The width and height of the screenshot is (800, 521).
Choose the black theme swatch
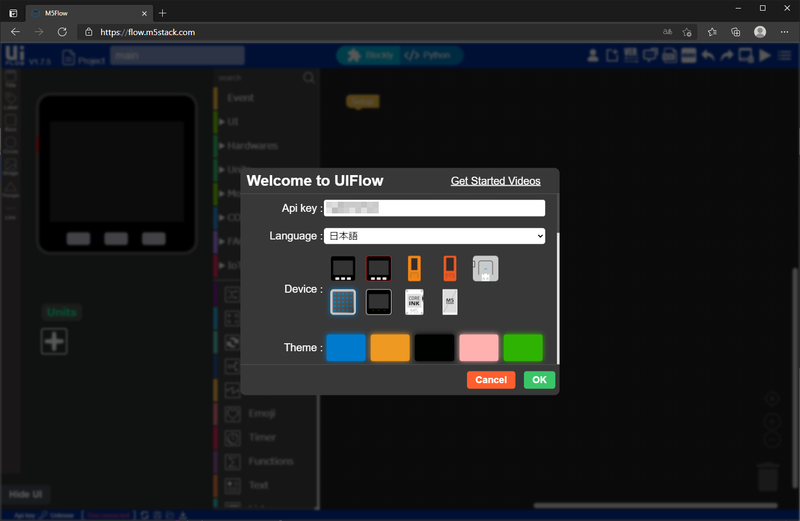(434, 348)
